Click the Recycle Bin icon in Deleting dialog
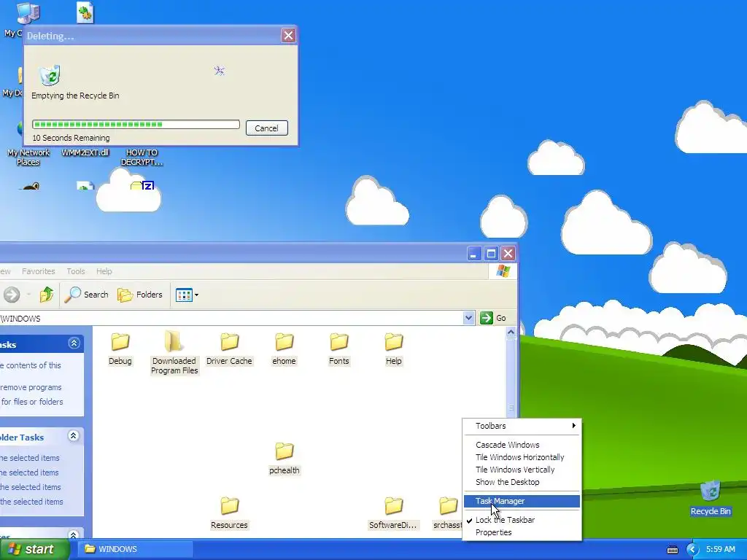The width and height of the screenshot is (747, 560). click(x=50, y=75)
